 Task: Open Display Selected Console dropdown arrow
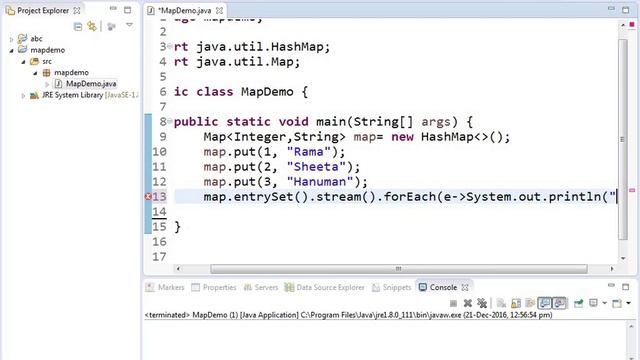click(604, 303)
